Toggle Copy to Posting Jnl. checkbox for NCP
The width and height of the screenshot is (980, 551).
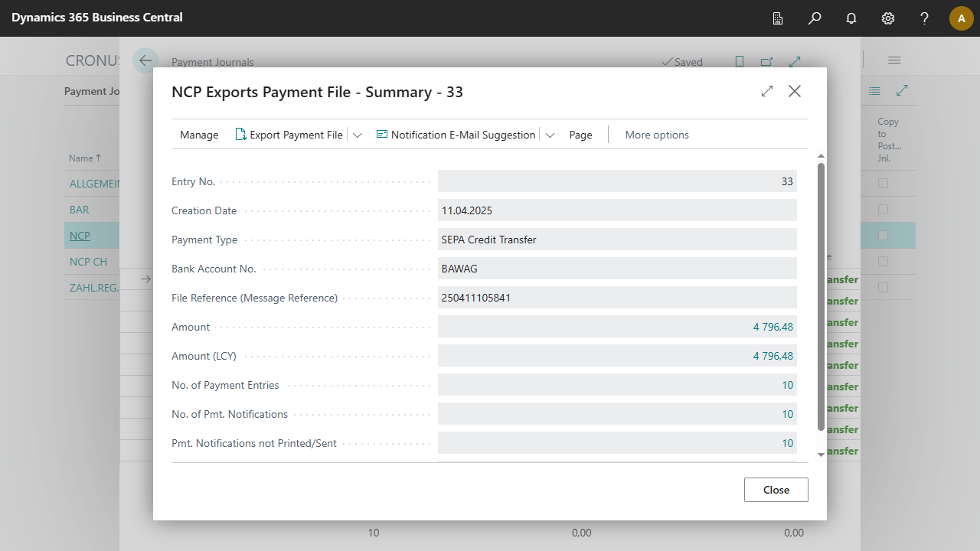(883, 236)
